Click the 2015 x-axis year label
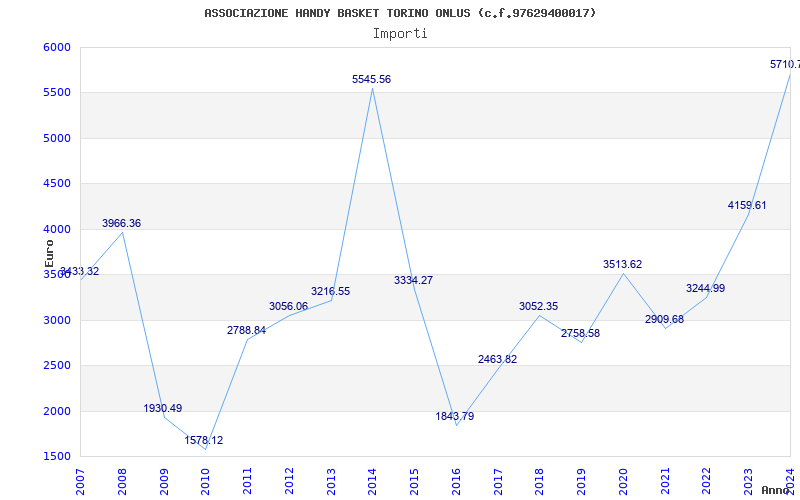The width and height of the screenshot is (800, 500). tap(414, 482)
